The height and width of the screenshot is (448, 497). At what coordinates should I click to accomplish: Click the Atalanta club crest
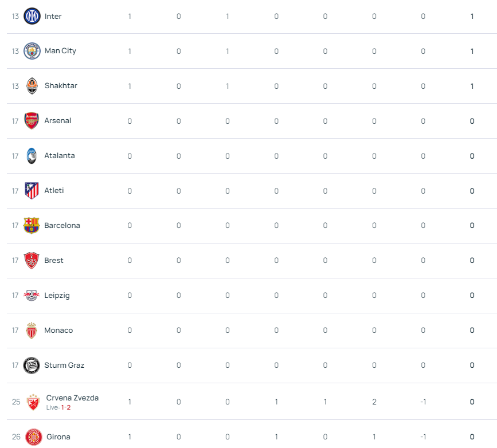(x=32, y=156)
